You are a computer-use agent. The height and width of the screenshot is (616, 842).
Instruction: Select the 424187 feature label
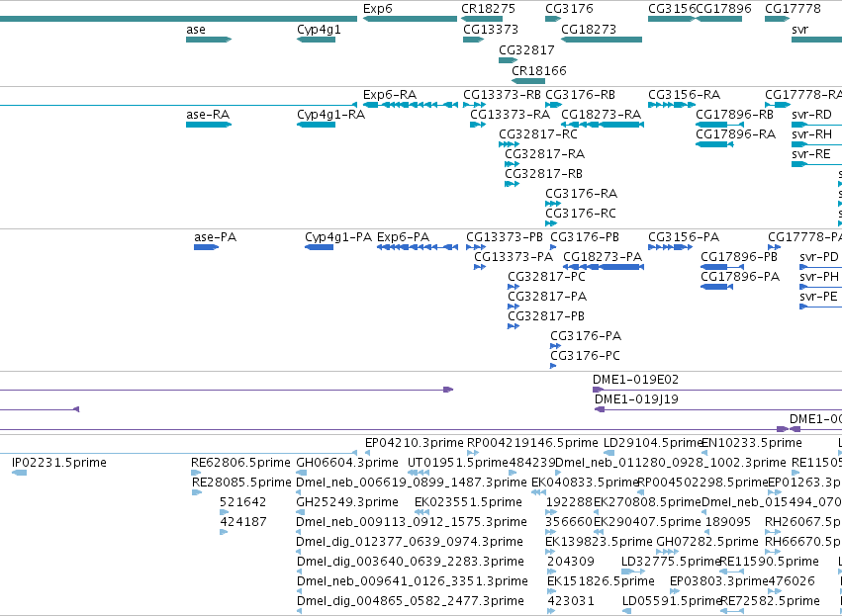pos(243,522)
